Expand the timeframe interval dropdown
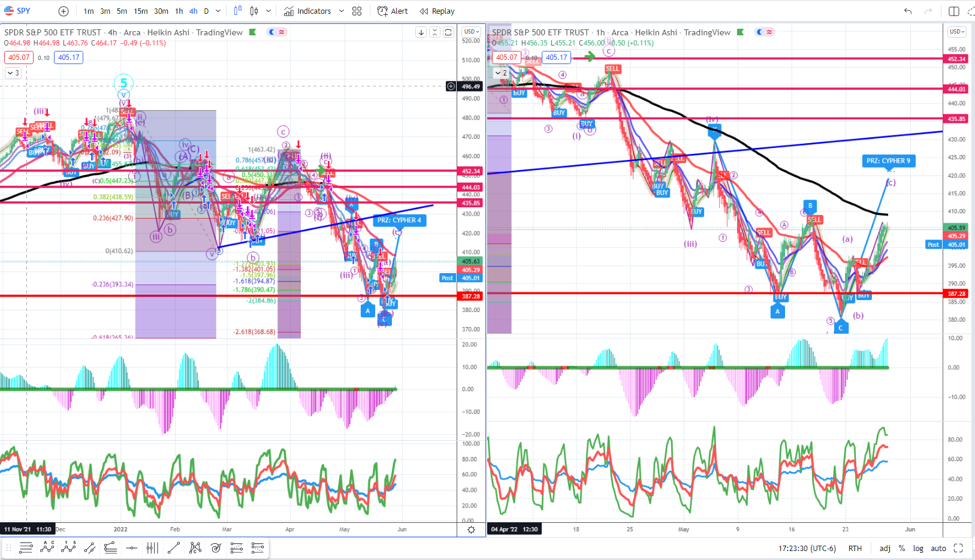975x560 pixels. pyautogui.click(x=218, y=11)
